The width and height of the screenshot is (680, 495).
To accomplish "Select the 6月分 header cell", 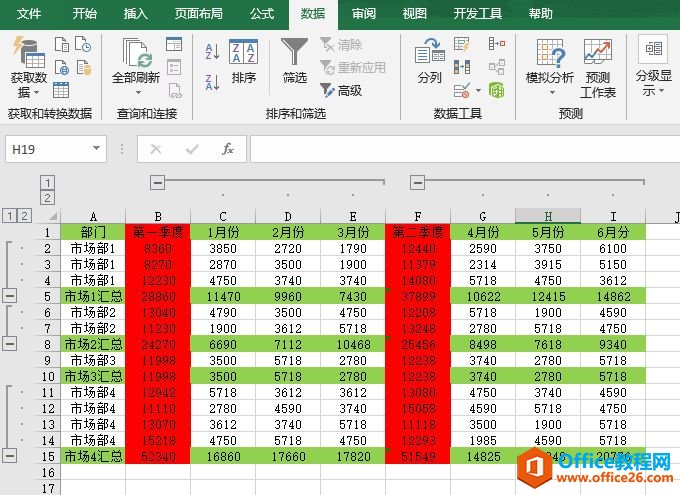I will [613, 232].
